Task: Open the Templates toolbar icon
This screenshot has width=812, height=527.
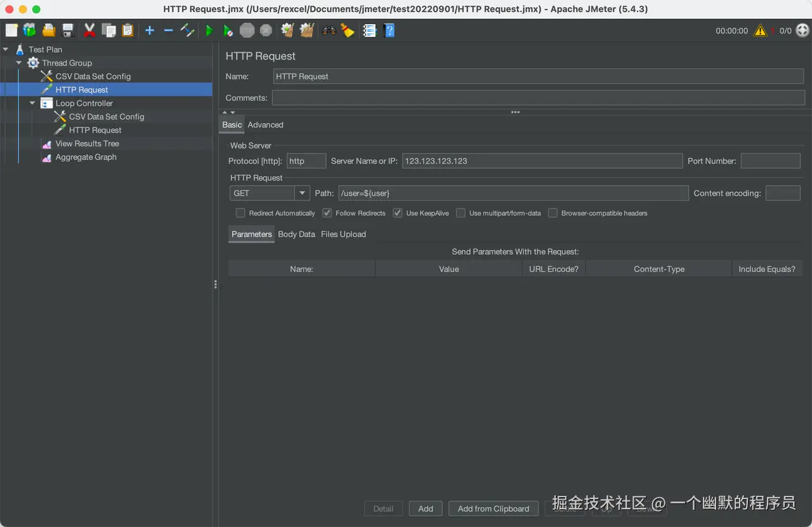Action: [30, 30]
